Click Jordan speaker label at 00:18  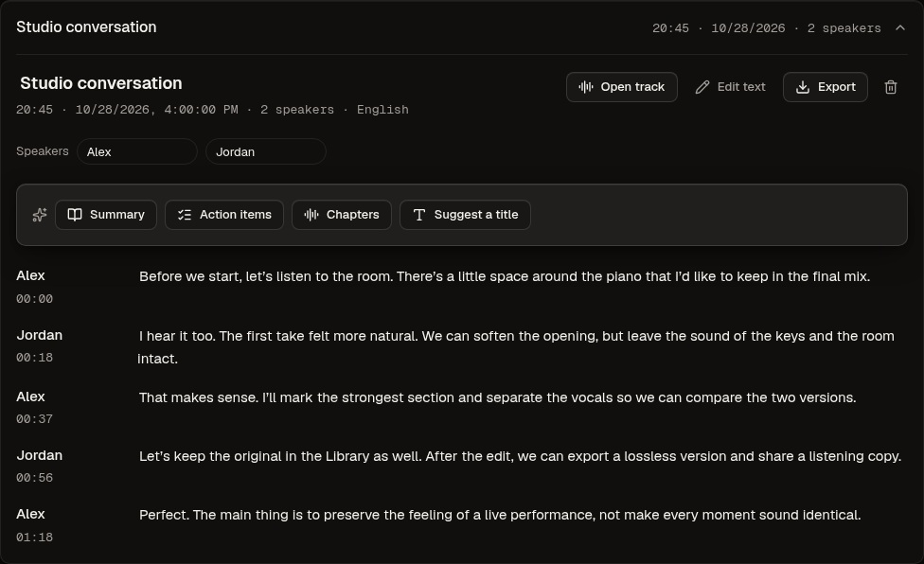click(40, 336)
